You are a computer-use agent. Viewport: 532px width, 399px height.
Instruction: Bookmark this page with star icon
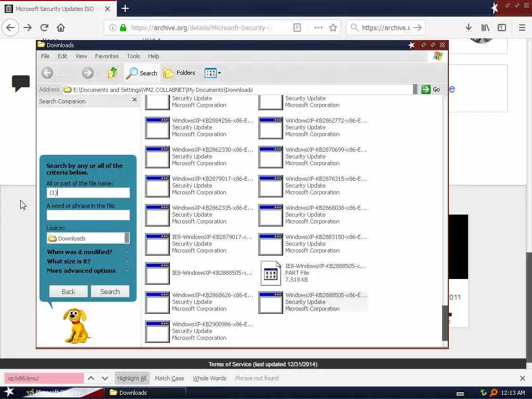(x=333, y=28)
